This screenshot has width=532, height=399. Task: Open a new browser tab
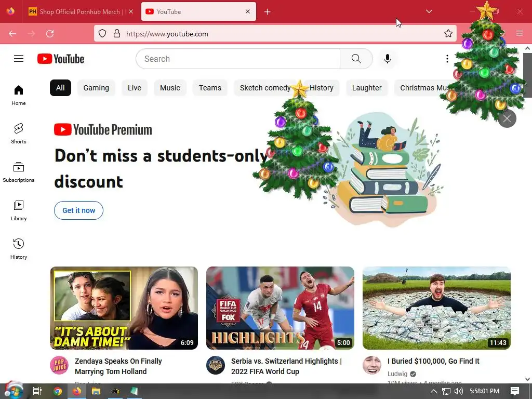(x=268, y=12)
